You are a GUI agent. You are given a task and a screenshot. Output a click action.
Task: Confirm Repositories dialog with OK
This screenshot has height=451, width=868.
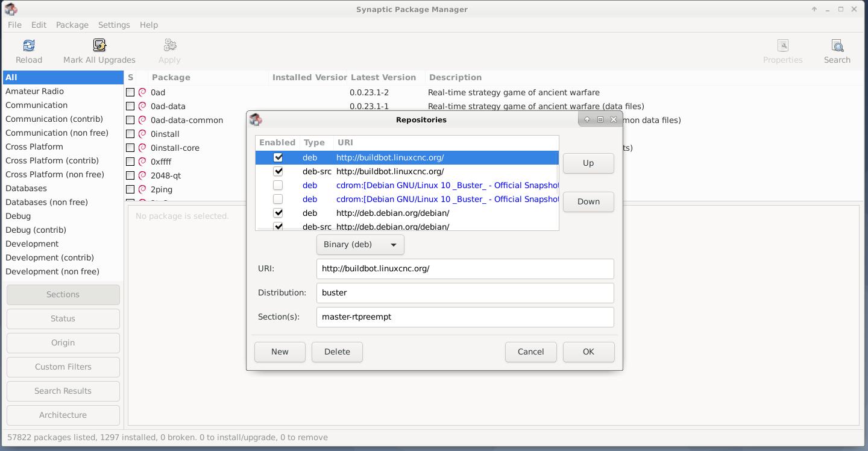[x=588, y=352]
